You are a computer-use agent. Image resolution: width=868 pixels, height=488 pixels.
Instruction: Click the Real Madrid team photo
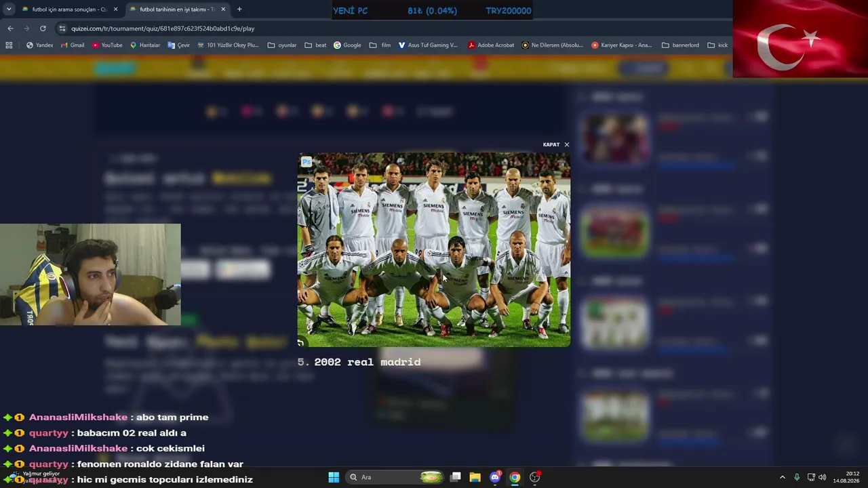(434, 249)
